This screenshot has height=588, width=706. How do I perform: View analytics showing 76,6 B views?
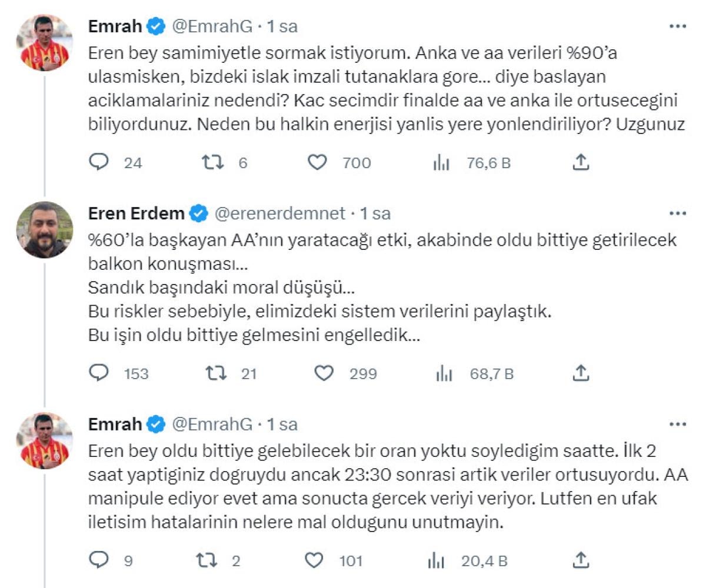[x=441, y=163]
